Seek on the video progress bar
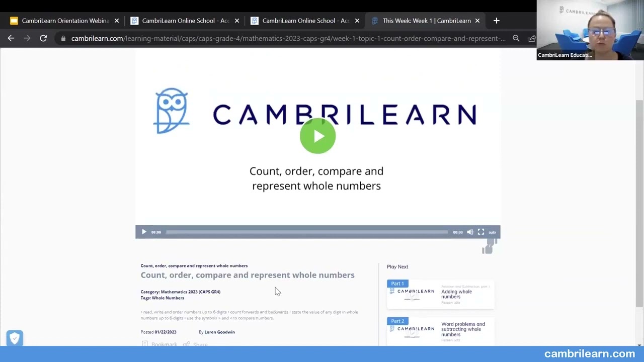This screenshot has width=644, height=362. [x=307, y=232]
